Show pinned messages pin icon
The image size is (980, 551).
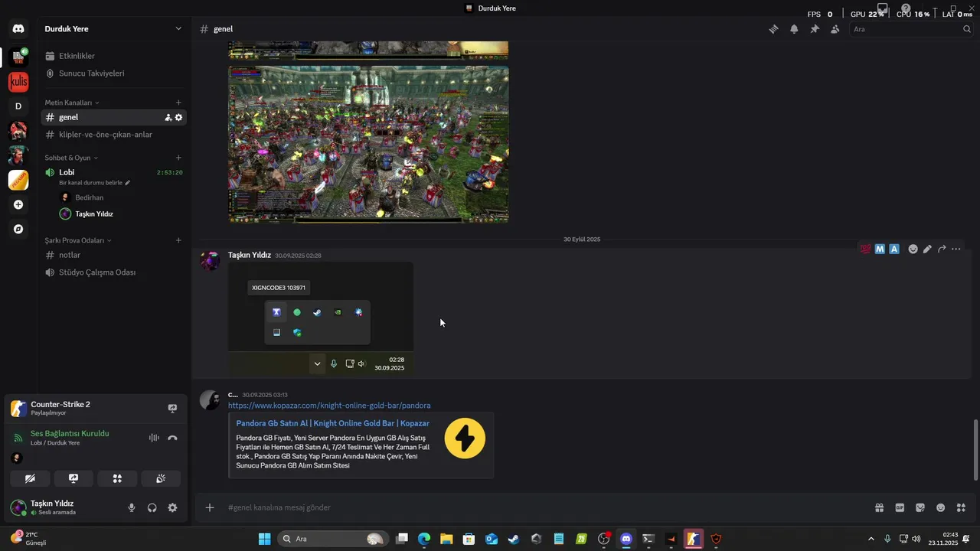coord(815,29)
